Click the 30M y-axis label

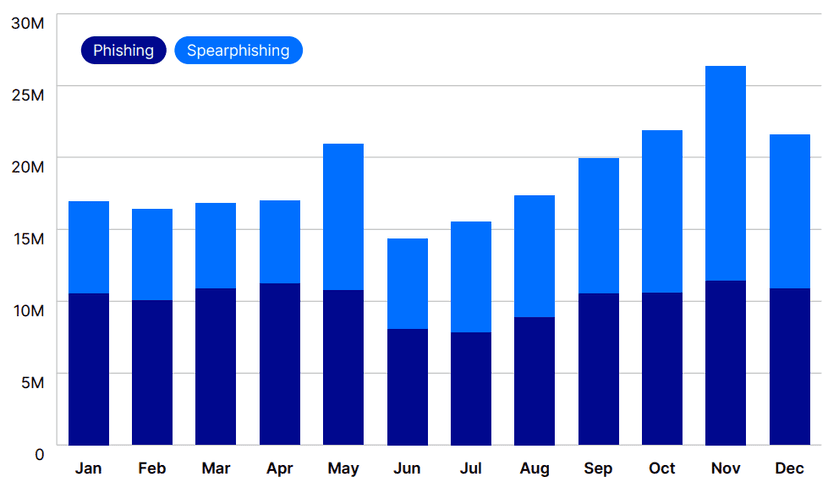point(27,22)
